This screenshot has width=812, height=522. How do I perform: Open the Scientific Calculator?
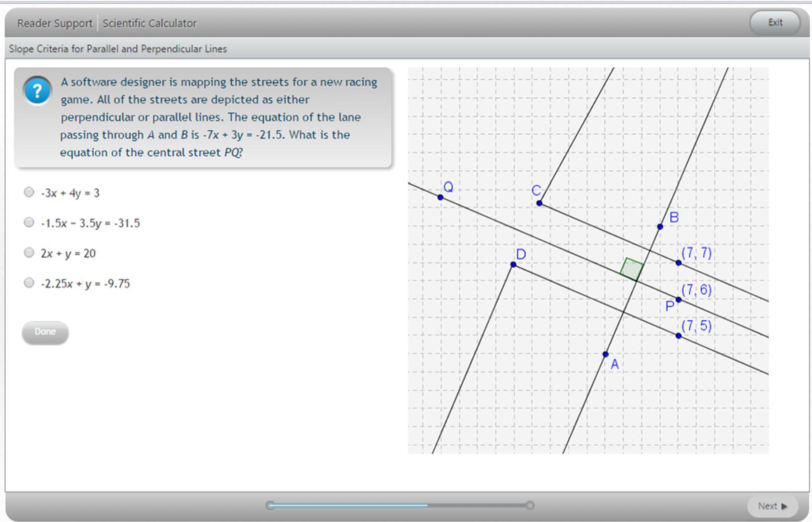[x=149, y=23]
